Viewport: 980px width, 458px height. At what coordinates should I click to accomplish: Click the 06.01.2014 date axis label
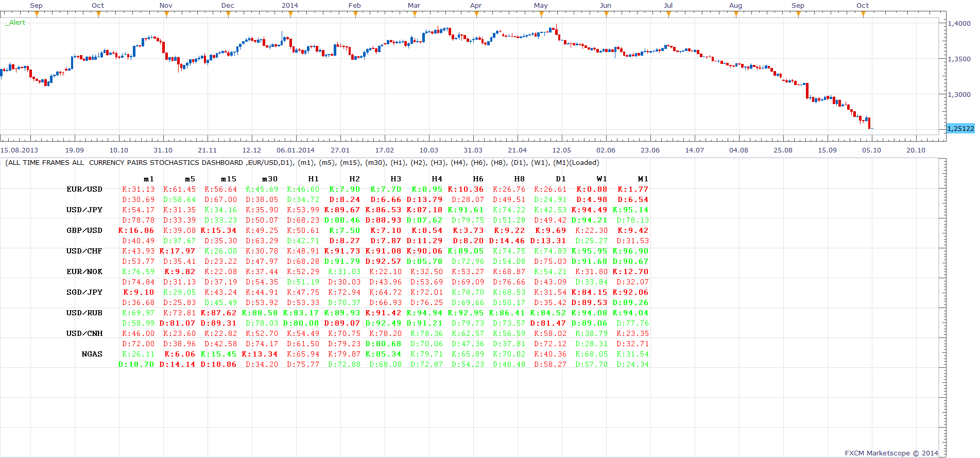[x=296, y=150]
